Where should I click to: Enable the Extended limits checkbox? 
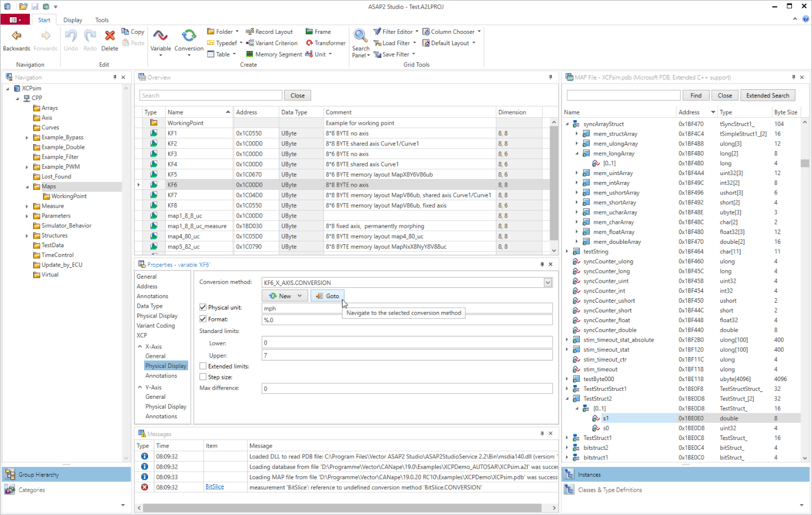[x=202, y=366]
